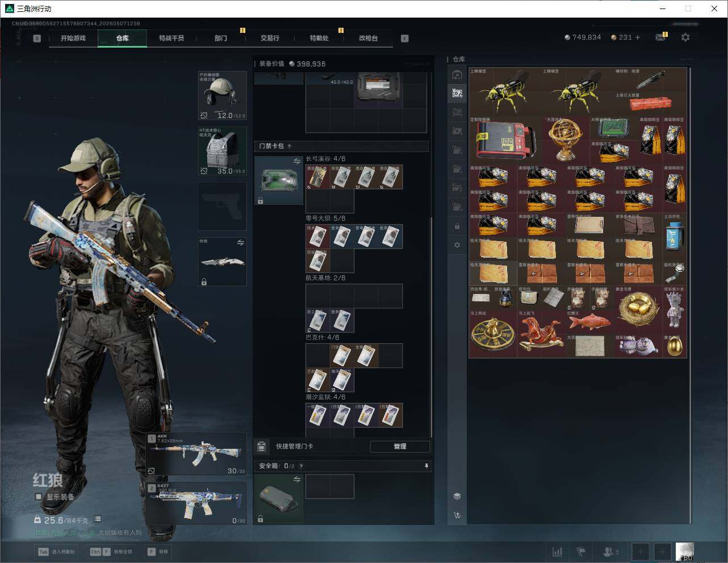
Task: Click the 转移全部 transfer all shortcut
Action: pyautogui.click(x=111, y=552)
